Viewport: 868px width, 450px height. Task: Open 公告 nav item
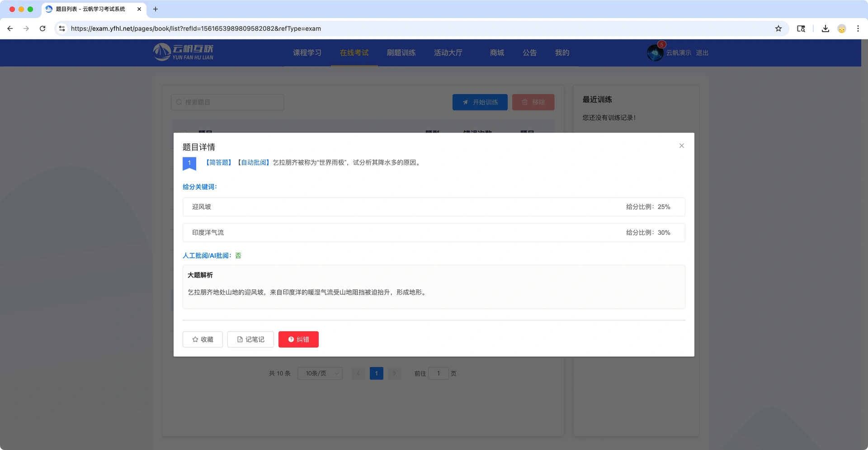coord(529,53)
